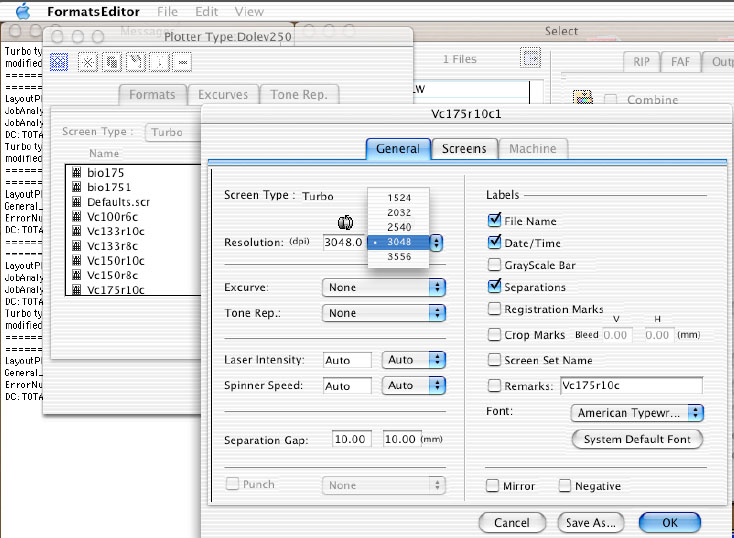The height and width of the screenshot is (538, 734).
Task: Click the colorful Combine icon in Select window
Action: click(583, 97)
